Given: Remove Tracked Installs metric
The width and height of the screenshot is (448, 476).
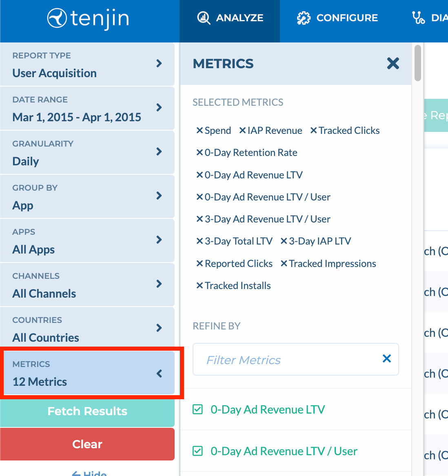Looking at the screenshot, I should [x=199, y=286].
